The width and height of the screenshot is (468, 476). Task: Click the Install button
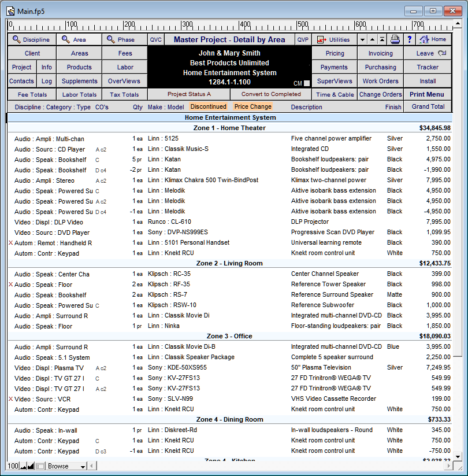pos(428,81)
